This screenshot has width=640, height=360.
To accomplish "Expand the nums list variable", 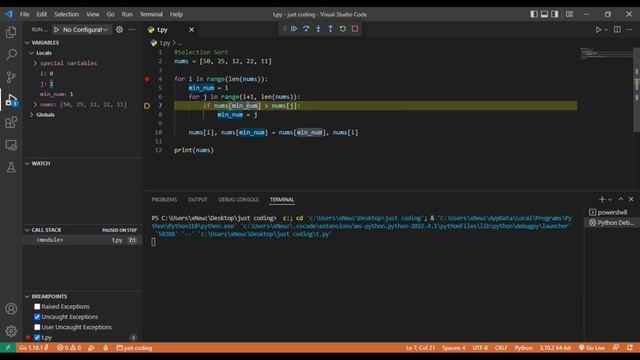I will [x=36, y=104].
